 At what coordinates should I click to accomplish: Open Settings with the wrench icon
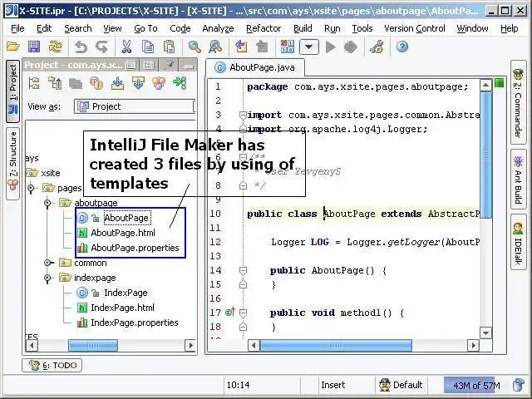(377, 47)
